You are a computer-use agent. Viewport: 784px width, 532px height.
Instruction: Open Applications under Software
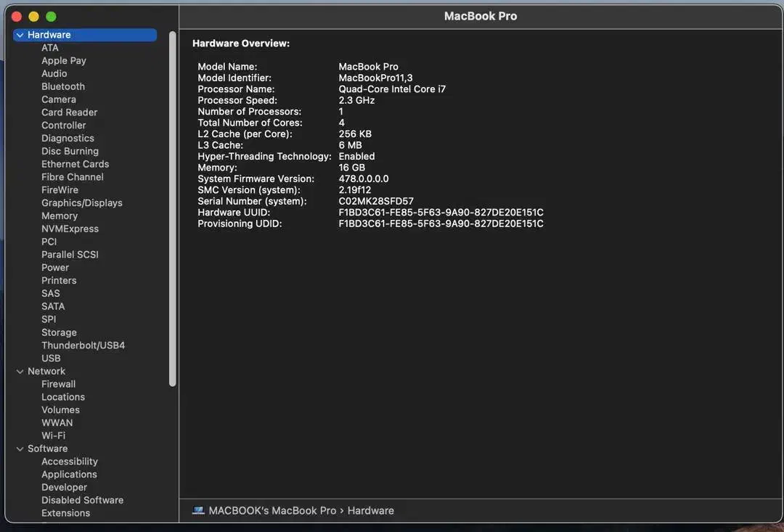(x=69, y=475)
